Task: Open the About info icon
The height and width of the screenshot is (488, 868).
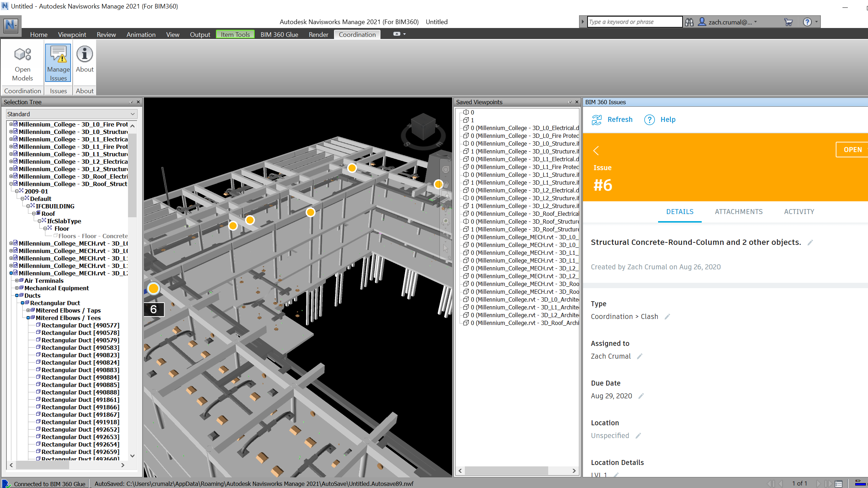Action: 85,54
